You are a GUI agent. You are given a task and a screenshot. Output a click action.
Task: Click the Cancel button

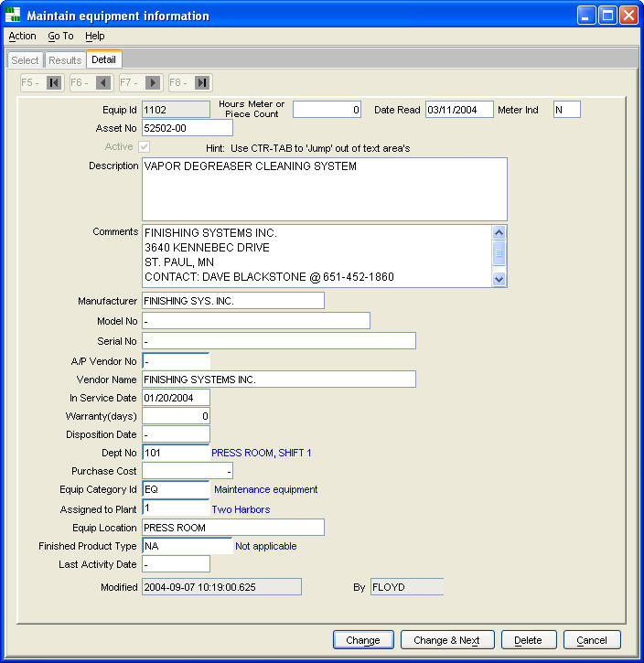592,640
